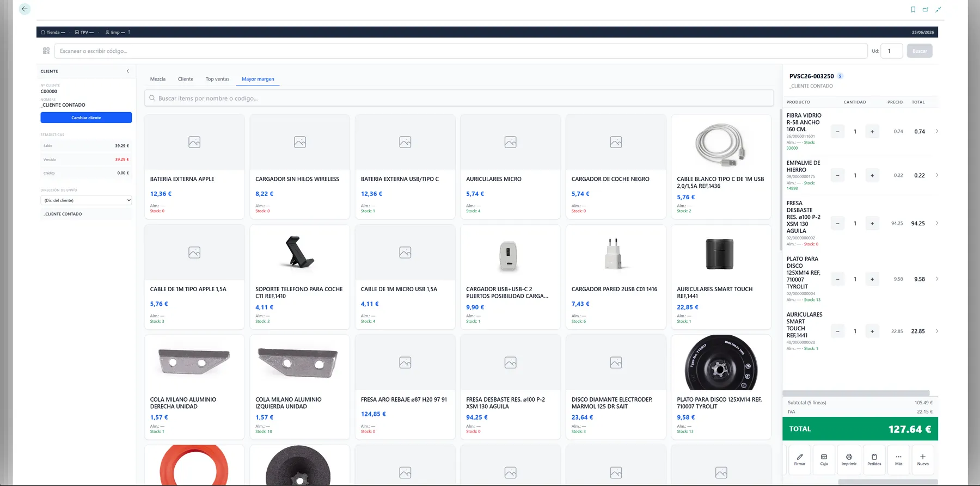The height and width of the screenshot is (486, 980).
Task: Increase quantity of EMPALME DE HIERRO
Action: tap(872, 175)
